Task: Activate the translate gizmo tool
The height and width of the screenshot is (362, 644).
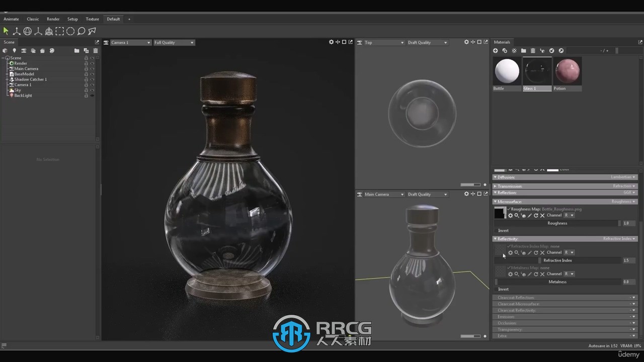Action: (x=17, y=31)
